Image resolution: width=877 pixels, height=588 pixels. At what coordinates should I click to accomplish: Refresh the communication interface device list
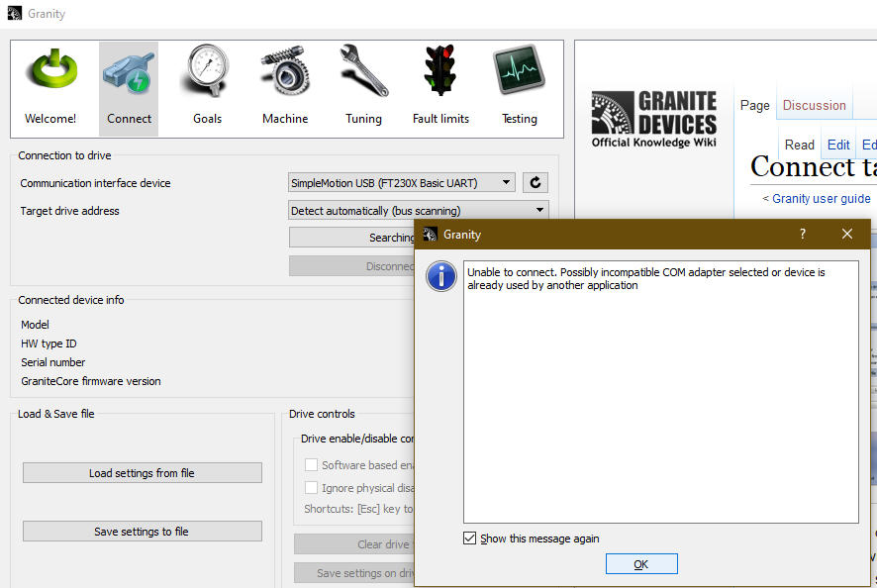(536, 182)
